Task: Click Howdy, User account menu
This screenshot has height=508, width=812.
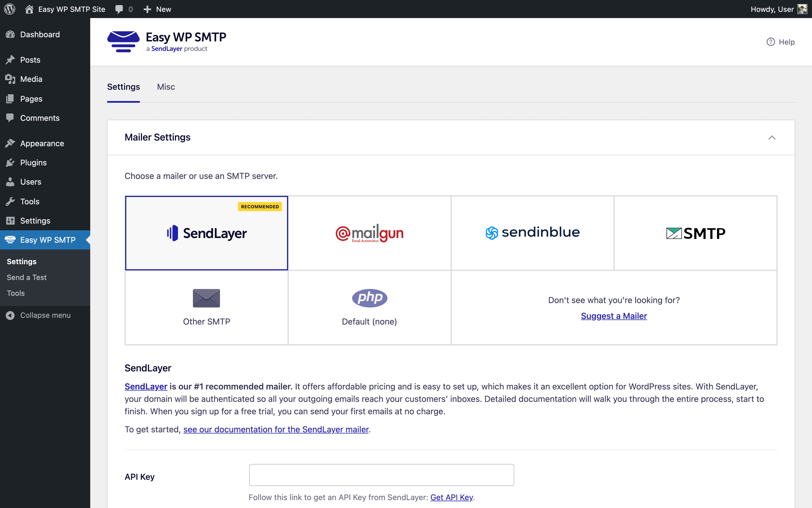Action: tap(779, 9)
